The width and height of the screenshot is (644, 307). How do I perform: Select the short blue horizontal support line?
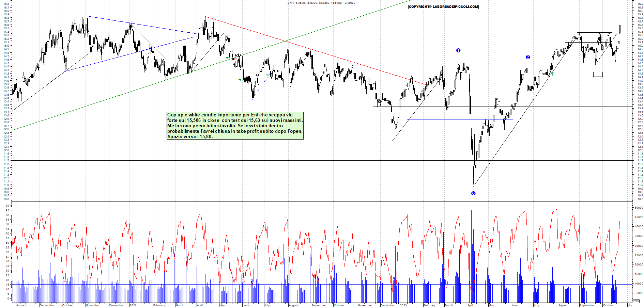tap(460, 119)
